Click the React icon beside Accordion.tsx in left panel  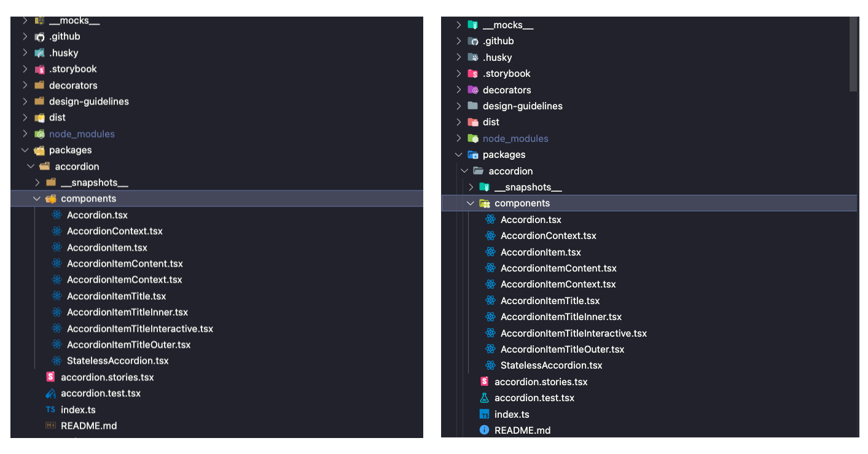click(x=57, y=215)
